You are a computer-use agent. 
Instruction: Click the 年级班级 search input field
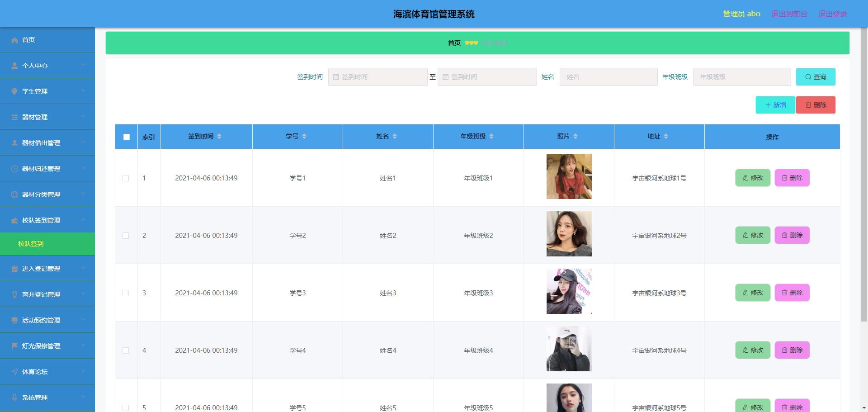coord(742,77)
